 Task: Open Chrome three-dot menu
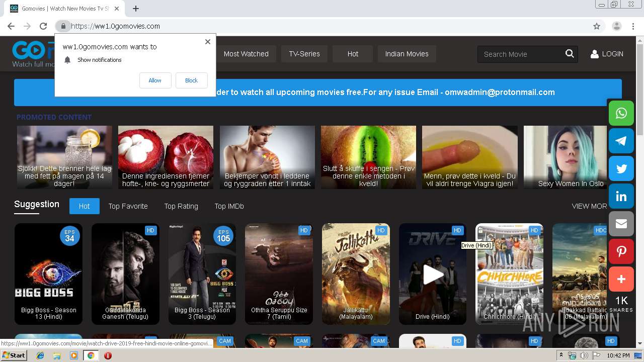click(633, 26)
